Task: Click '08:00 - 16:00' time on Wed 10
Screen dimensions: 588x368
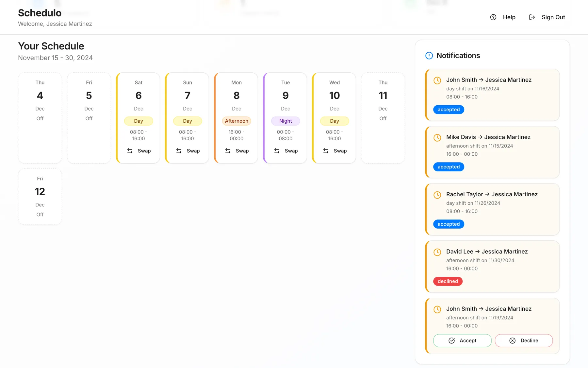Action: [335, 135]
